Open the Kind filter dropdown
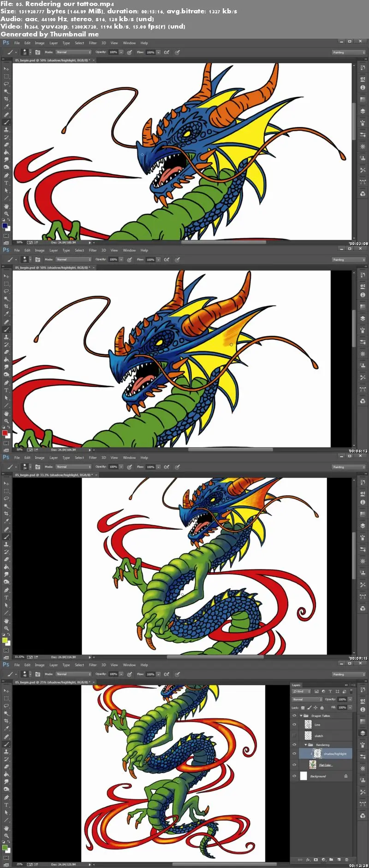 pos(302,692)
